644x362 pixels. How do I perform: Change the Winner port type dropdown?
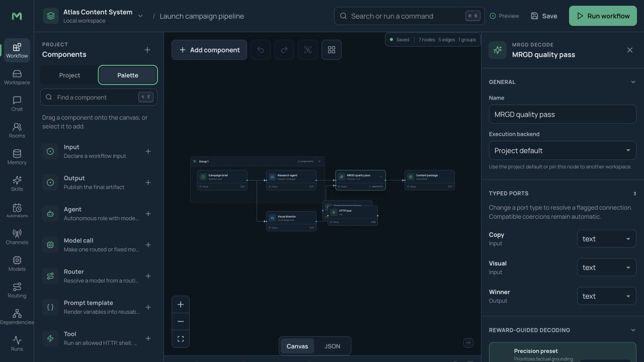pos(606,296)
